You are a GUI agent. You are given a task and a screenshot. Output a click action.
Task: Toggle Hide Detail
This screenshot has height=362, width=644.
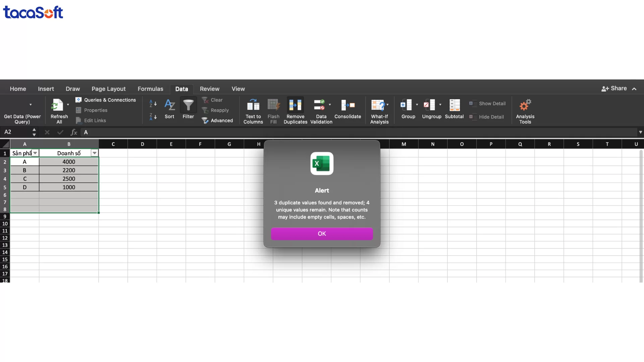click(x=486, y=117)
